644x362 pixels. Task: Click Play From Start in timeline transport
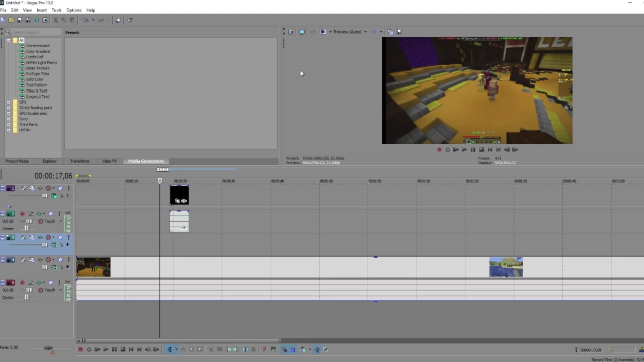pyautogui.click(x=97, y=349)
